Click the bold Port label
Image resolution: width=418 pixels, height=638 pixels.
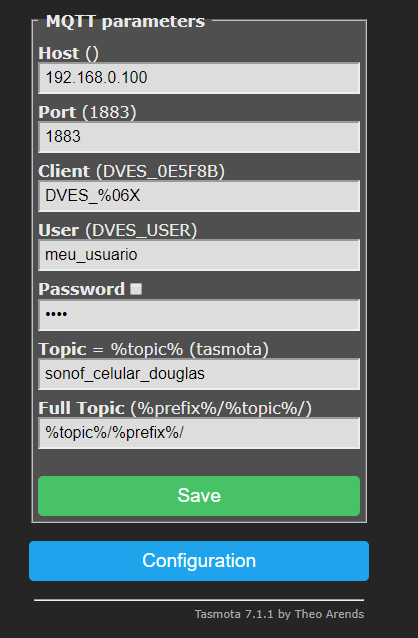57,112
